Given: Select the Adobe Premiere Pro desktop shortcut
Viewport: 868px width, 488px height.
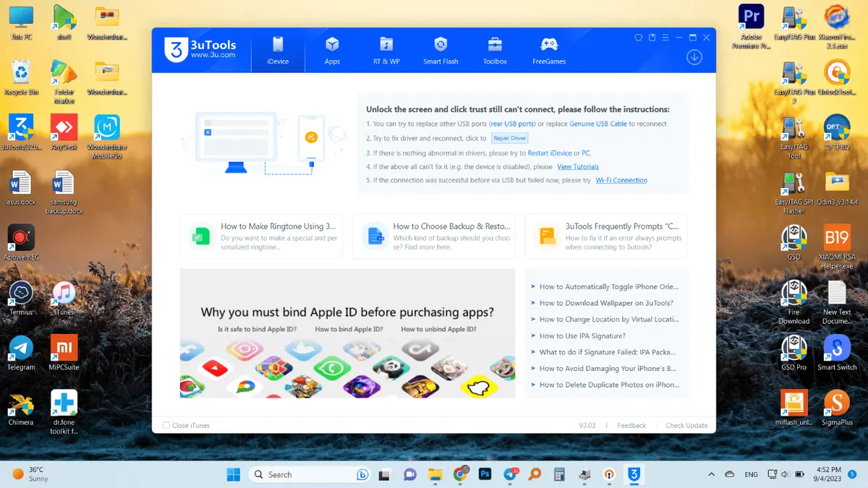Looking at the screenshot, I should 752,27.
